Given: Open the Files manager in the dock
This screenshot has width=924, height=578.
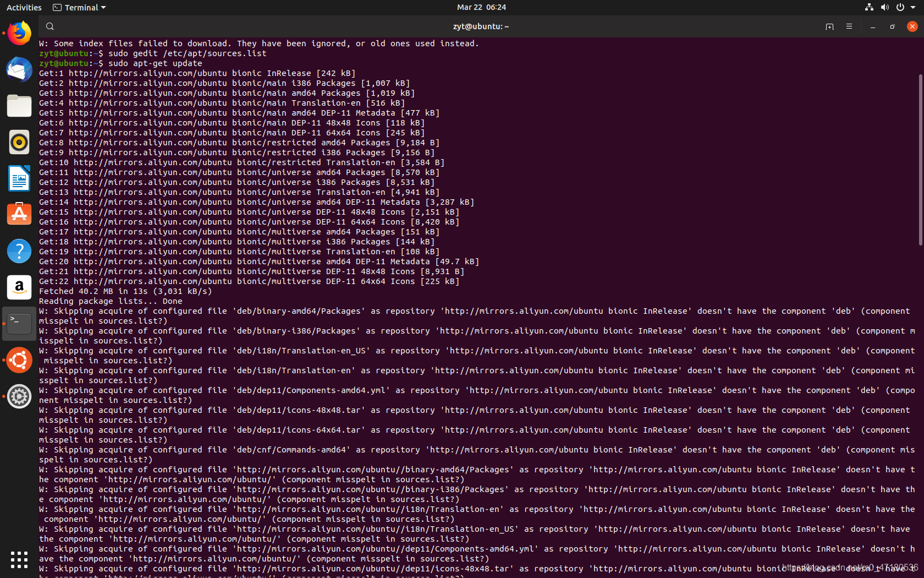Looking at the screenshot, I should (x=19, y=106).
